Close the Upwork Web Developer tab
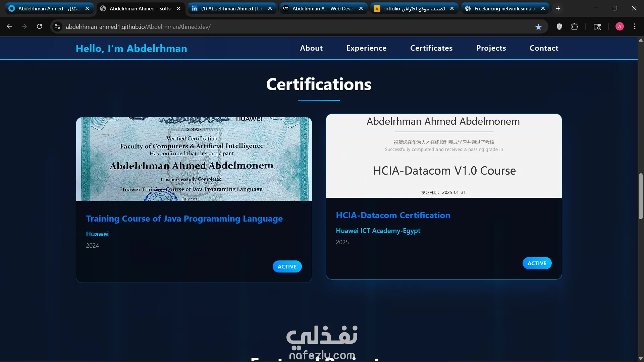The image size is (644, 362). (361, 8)
